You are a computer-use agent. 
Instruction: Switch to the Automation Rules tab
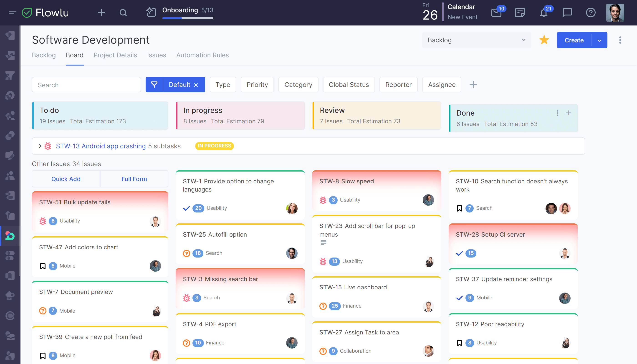(x=202, y=55)
